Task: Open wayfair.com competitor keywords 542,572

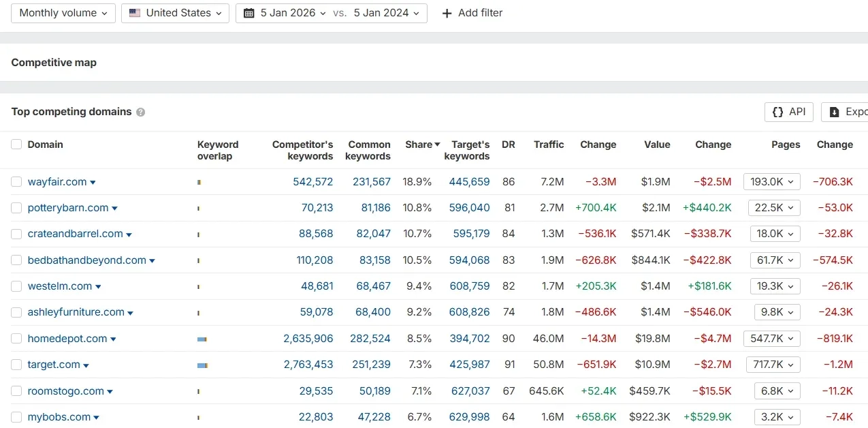Action: [x=313, y=182]
